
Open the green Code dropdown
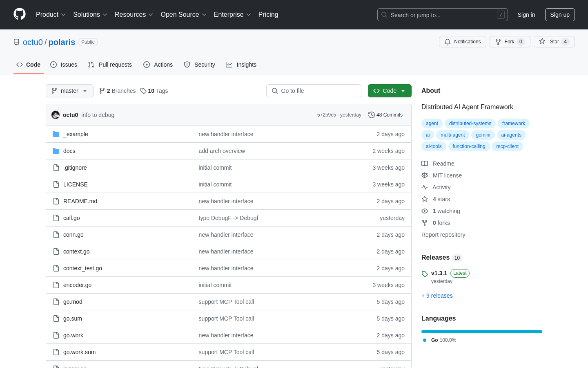click(389, 91)
